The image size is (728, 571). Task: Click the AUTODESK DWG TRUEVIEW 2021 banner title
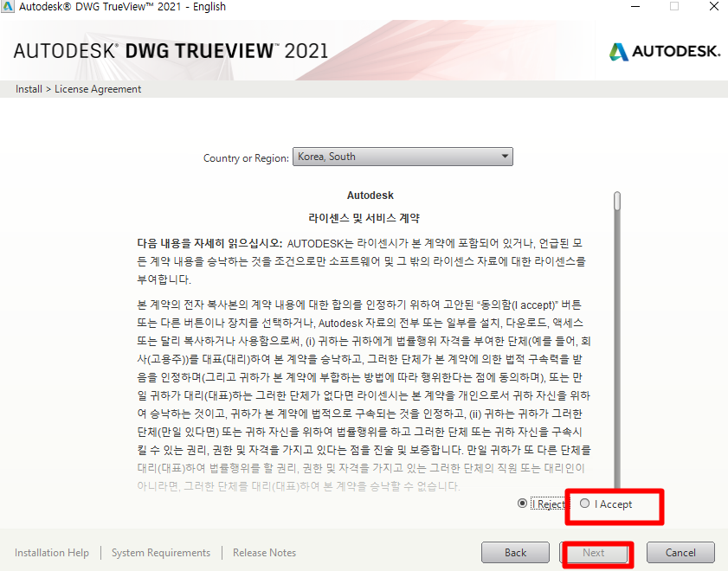pos(171,50)
